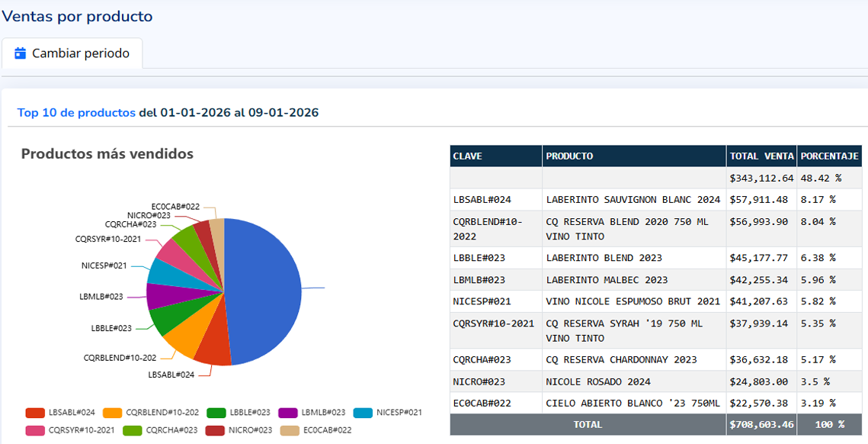868x444 pixels.
Task: Click the calendar icon beside Cambiar periodo
Action: [21, 53]
